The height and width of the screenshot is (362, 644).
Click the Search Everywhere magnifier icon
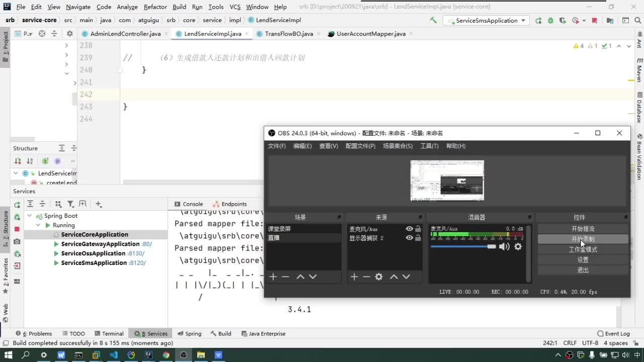(638, 21)
